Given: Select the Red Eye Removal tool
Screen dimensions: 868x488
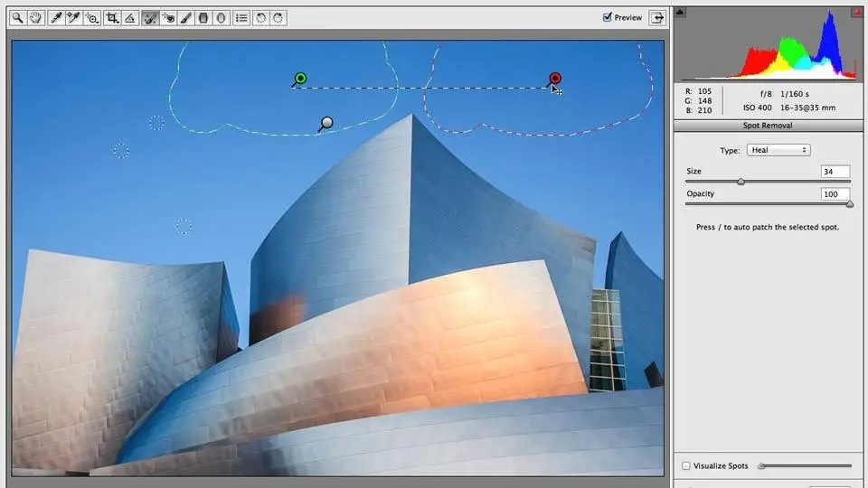Looking at the screenshot, I should coord(168,18).
